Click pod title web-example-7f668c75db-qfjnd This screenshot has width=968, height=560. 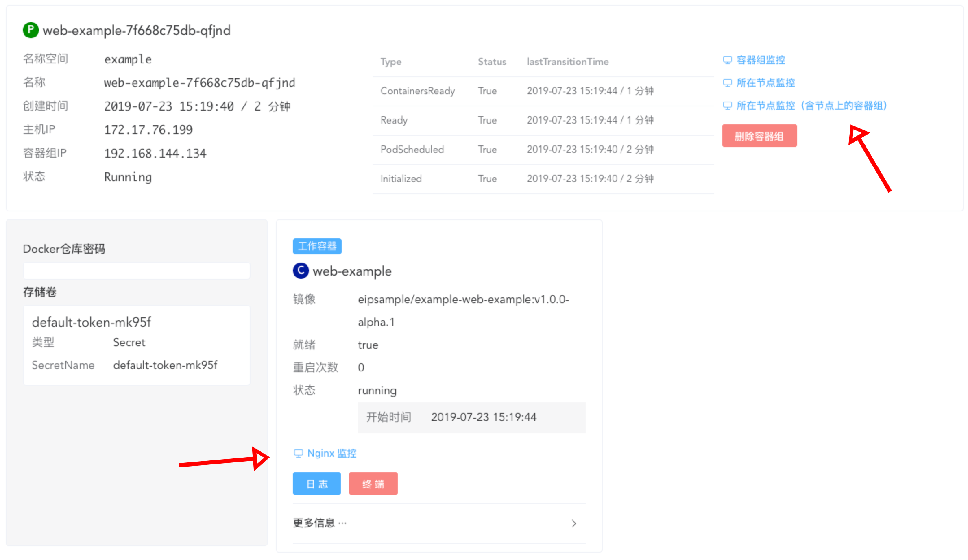pos(137,30)
